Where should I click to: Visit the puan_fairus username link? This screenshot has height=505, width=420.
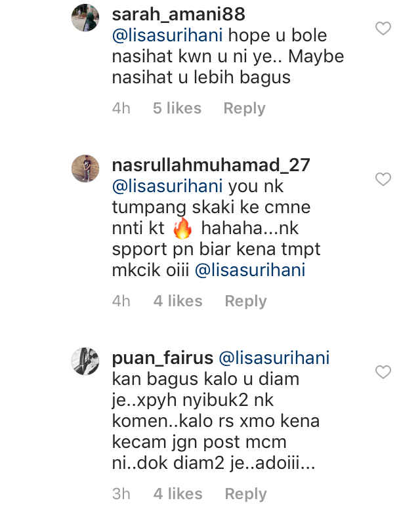point(163,358)
